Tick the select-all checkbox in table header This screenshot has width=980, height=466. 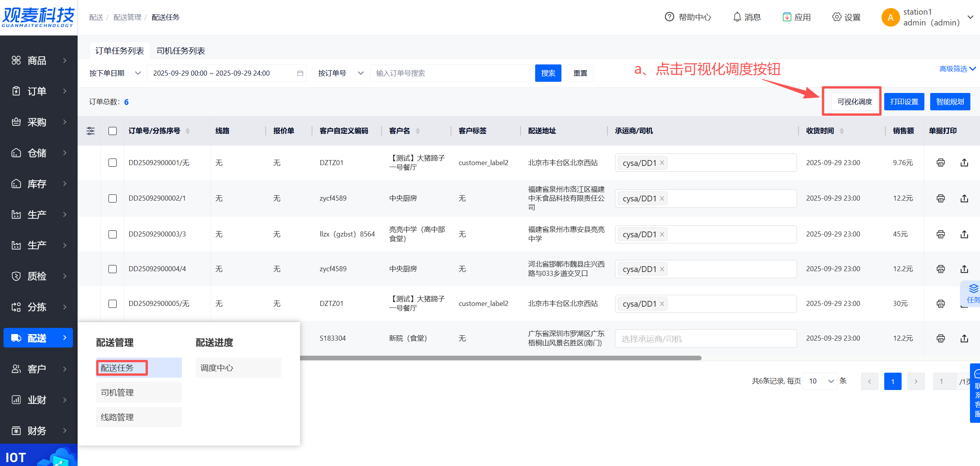(112, 131)
